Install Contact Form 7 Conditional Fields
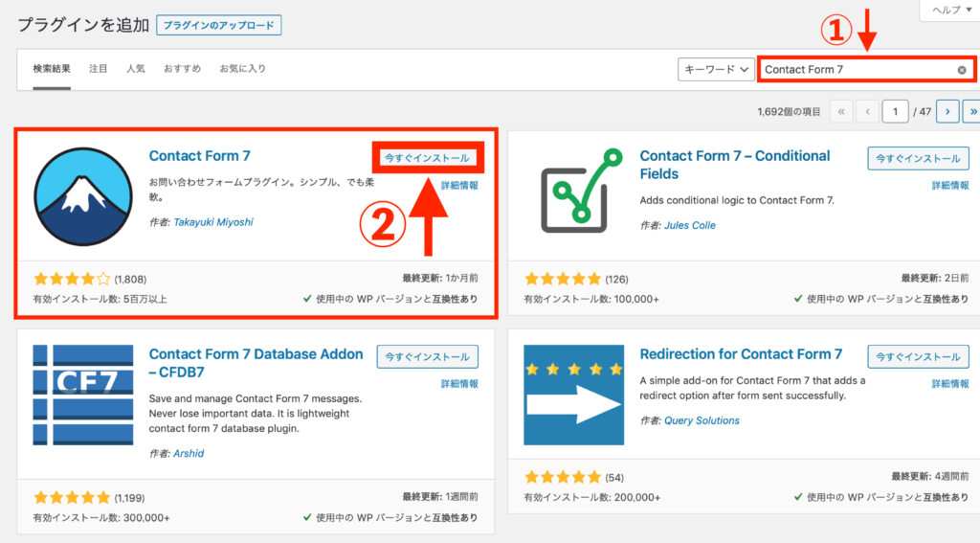 pos(918,158)
